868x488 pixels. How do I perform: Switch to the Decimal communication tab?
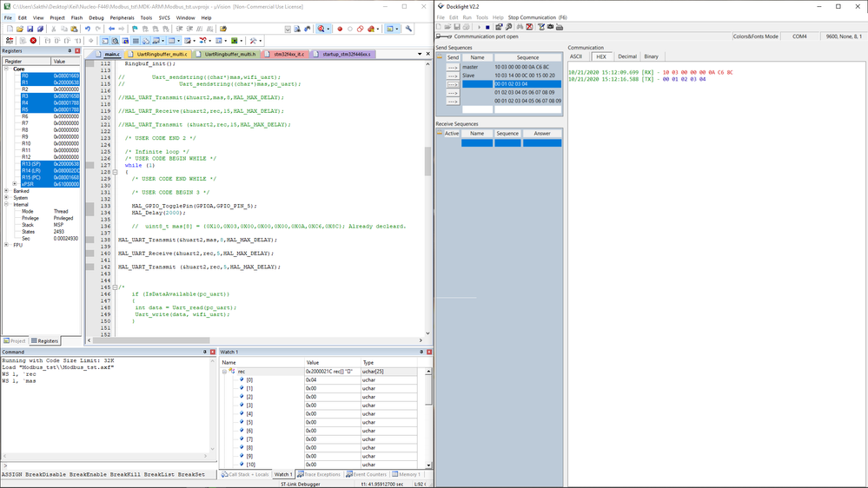626,56
